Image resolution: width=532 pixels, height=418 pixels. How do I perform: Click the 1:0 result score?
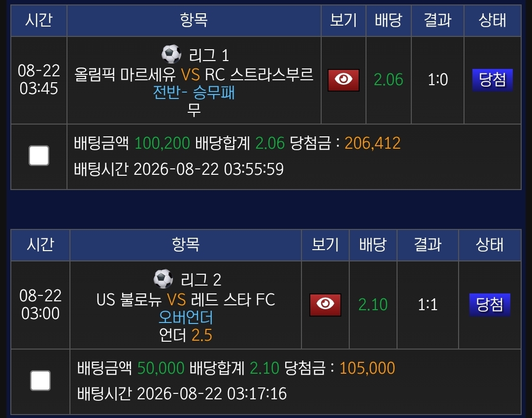pos(438,80)
